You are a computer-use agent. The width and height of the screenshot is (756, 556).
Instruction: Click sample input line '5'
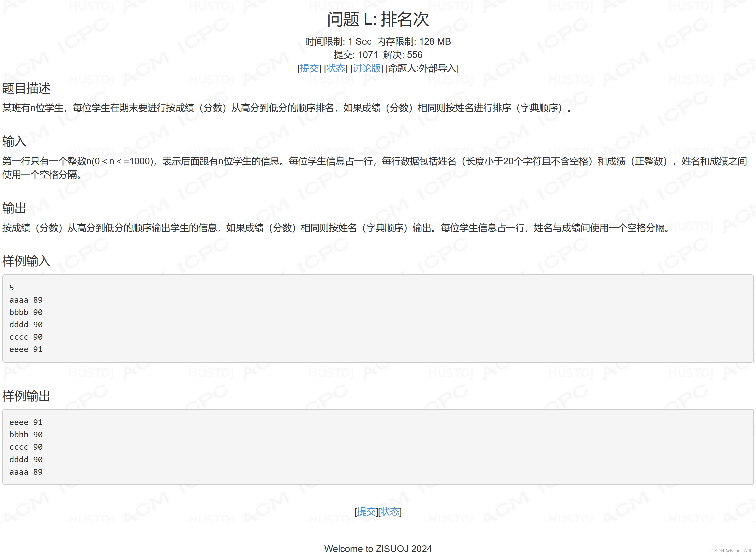click(x=12, y=288)
